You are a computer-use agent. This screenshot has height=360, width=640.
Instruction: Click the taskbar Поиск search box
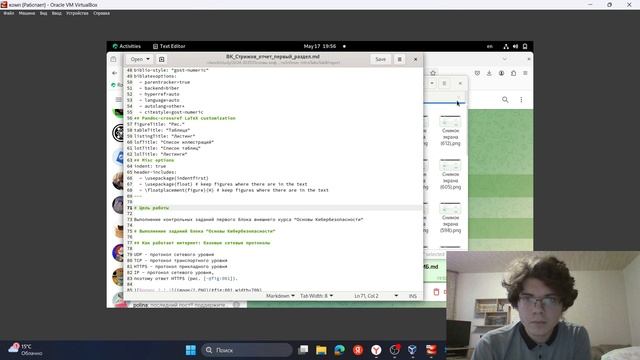click(247, 350)
